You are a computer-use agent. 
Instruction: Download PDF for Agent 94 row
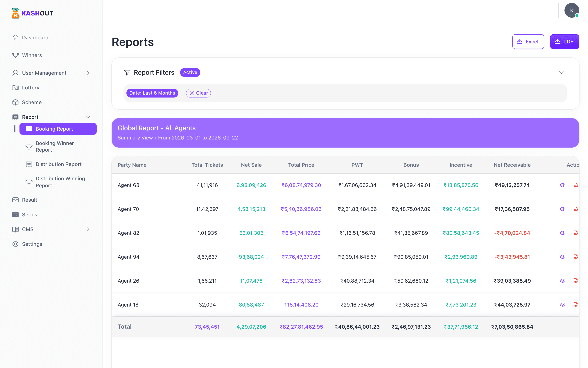pos(576,257)
